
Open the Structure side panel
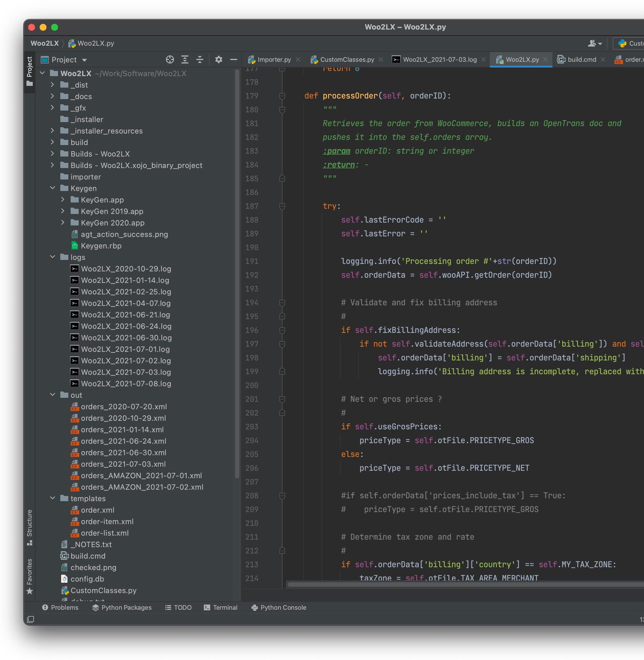[30, 527]
